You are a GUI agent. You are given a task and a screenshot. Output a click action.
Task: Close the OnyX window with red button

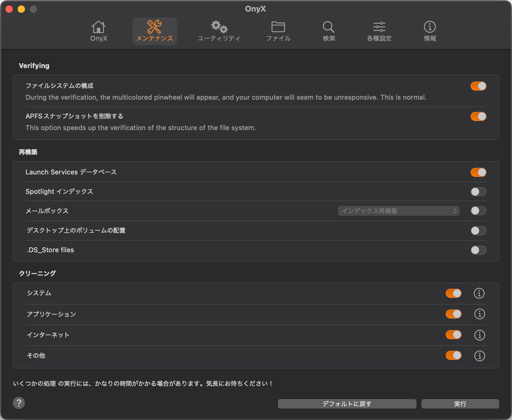click(x=9, y=9)
